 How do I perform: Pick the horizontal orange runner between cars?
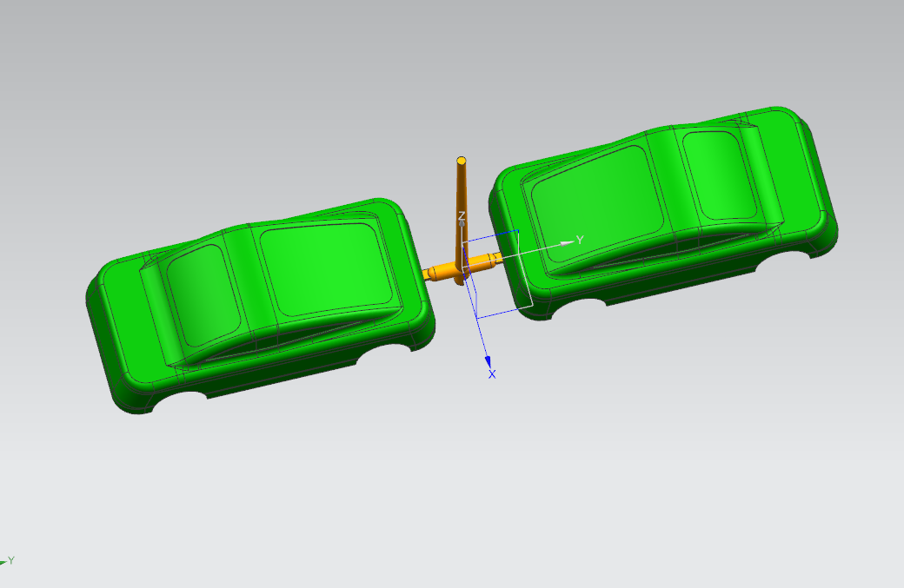pos(462,268)
